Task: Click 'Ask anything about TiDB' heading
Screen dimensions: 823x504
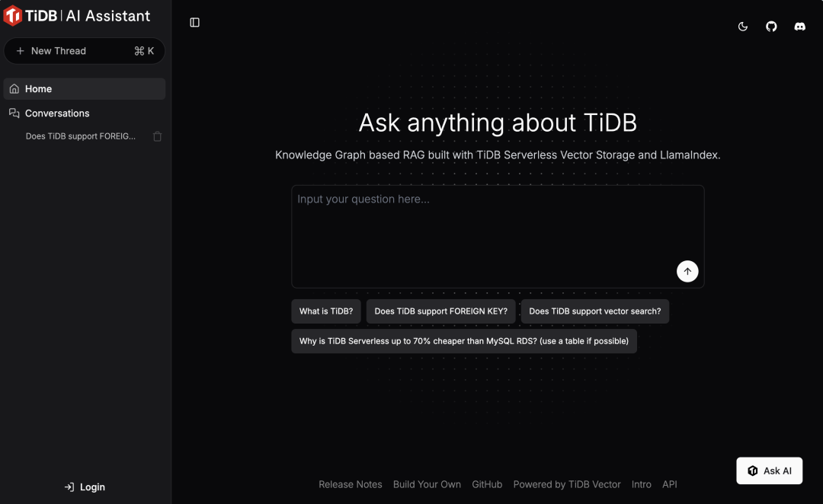Action: (498, 123)
